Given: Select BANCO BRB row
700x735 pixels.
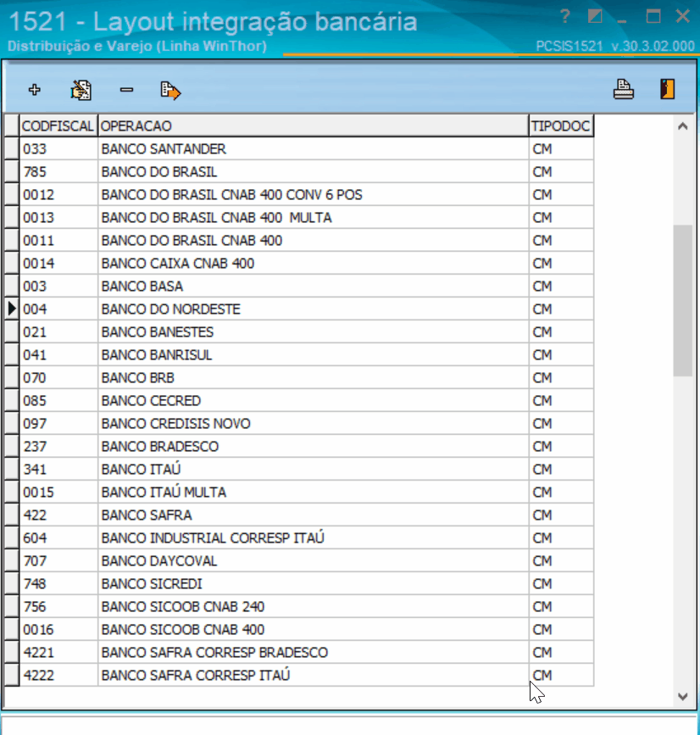Looking at the screenshot, I should tap(299, 378).
